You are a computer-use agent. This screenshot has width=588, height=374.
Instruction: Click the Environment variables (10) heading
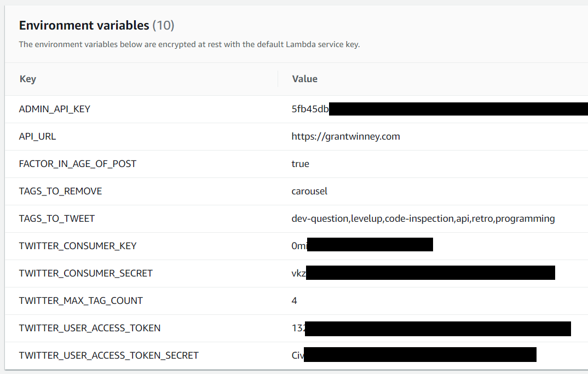coord(97,26)
